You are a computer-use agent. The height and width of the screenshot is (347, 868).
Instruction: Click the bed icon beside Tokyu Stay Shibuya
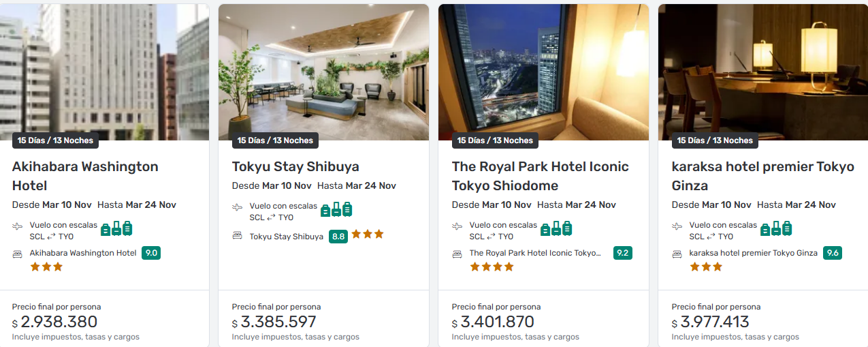(237, 236)
